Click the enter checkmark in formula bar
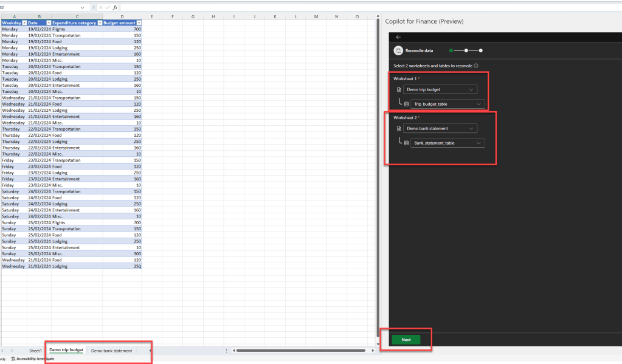This screenshot has width=622, height=364. coord(108,7)
